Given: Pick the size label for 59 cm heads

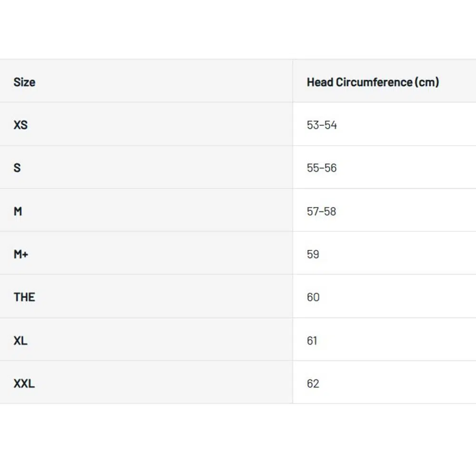Looking at the screenshot, I should [21, 254].
